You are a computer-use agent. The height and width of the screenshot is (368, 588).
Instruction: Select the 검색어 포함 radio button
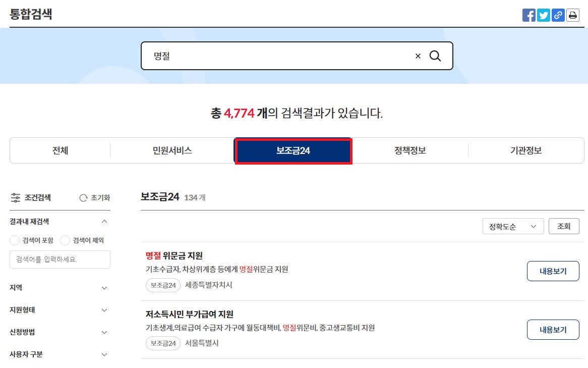15,240
